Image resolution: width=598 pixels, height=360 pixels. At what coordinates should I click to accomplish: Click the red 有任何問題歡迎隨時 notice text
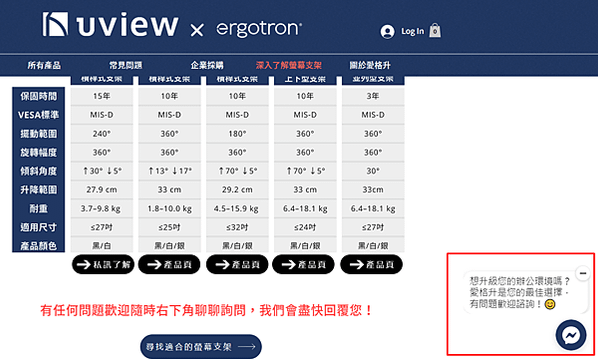pos(206,310)
